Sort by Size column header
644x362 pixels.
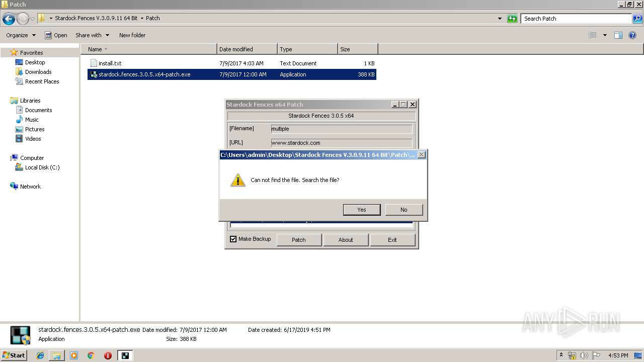click(x=358, y=49)
